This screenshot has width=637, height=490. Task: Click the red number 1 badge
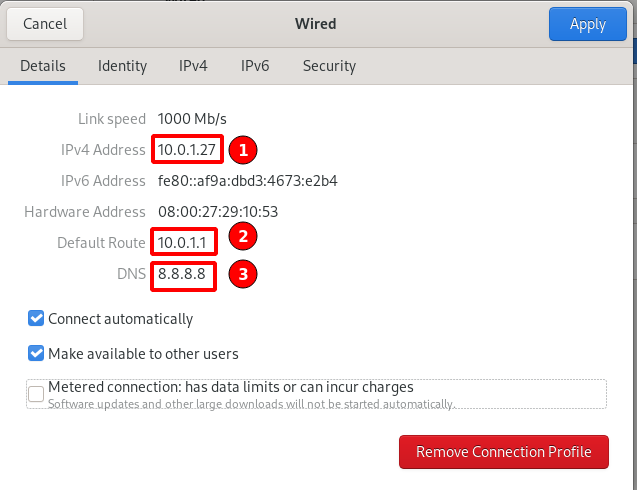tap(243, 150)
